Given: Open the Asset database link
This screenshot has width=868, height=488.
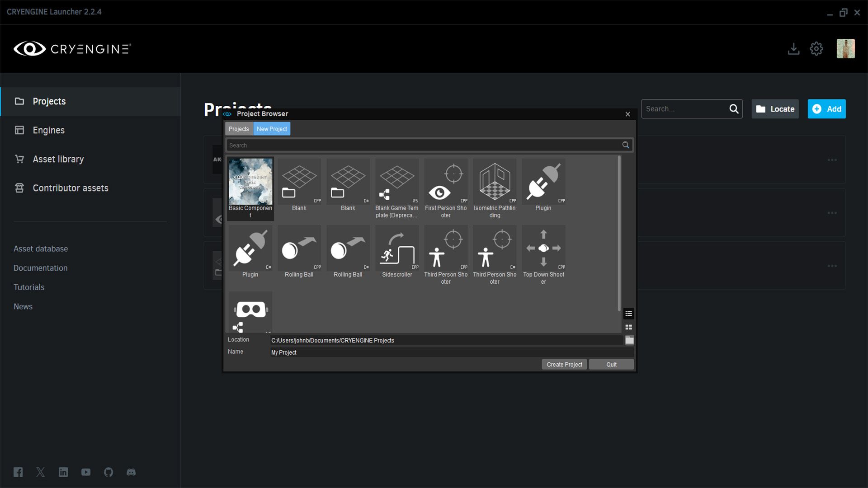Looking at the screenshot, I should pos(41,249).
